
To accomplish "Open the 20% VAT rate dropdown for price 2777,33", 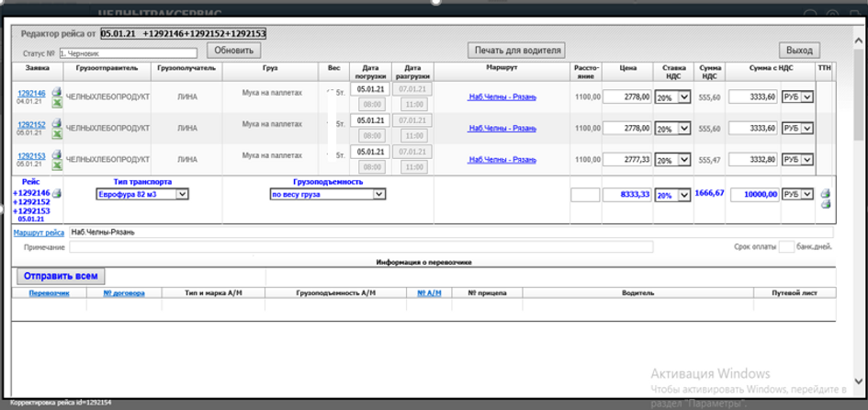I will click(x=672, y=160).
